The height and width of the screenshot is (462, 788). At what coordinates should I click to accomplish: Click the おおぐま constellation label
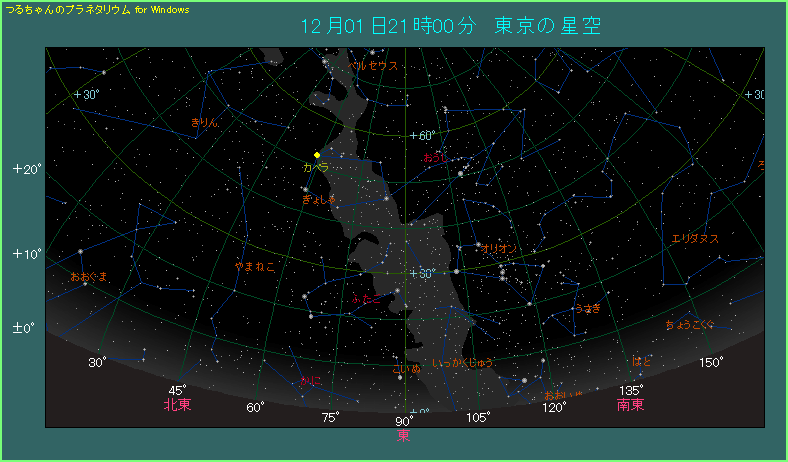(x=89, y=276)
